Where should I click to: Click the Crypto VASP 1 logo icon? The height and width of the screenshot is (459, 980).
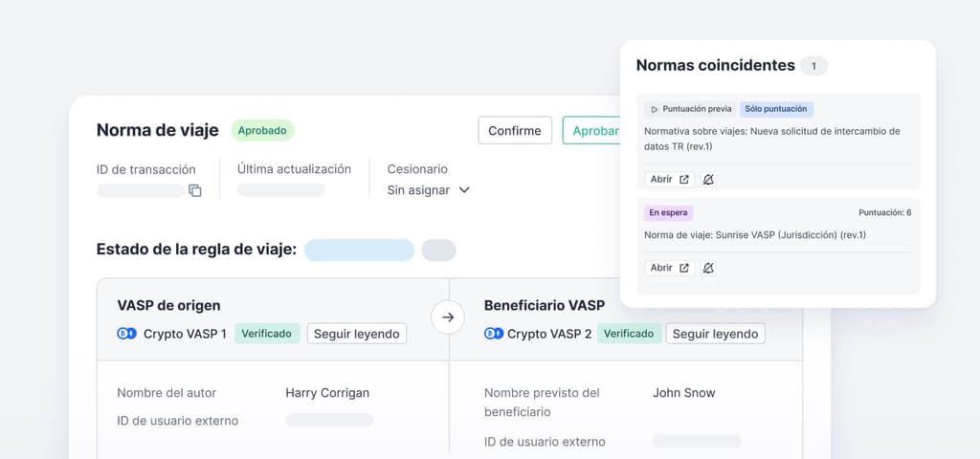click(126, 334)
